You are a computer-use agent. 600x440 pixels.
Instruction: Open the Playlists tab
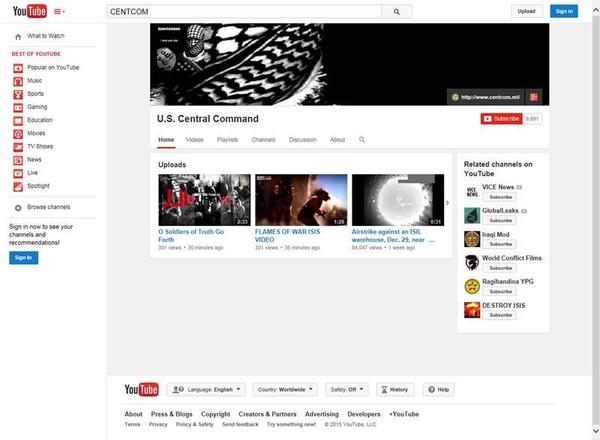227,140
